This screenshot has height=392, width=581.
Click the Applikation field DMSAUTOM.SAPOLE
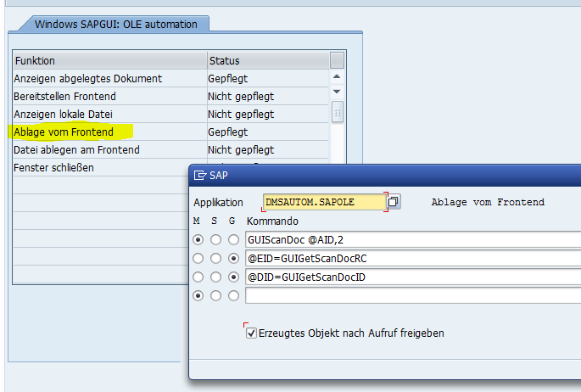[x=324, y=202]
